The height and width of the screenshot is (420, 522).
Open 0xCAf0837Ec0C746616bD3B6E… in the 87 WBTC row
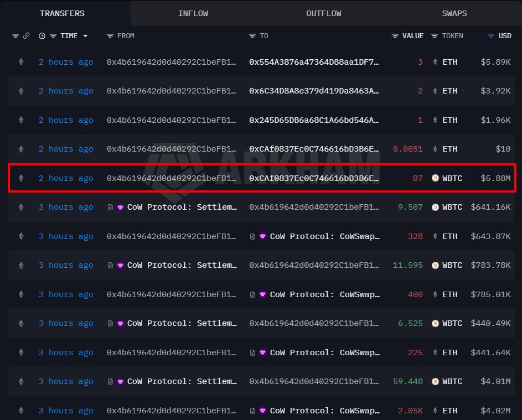pos(314,178)
